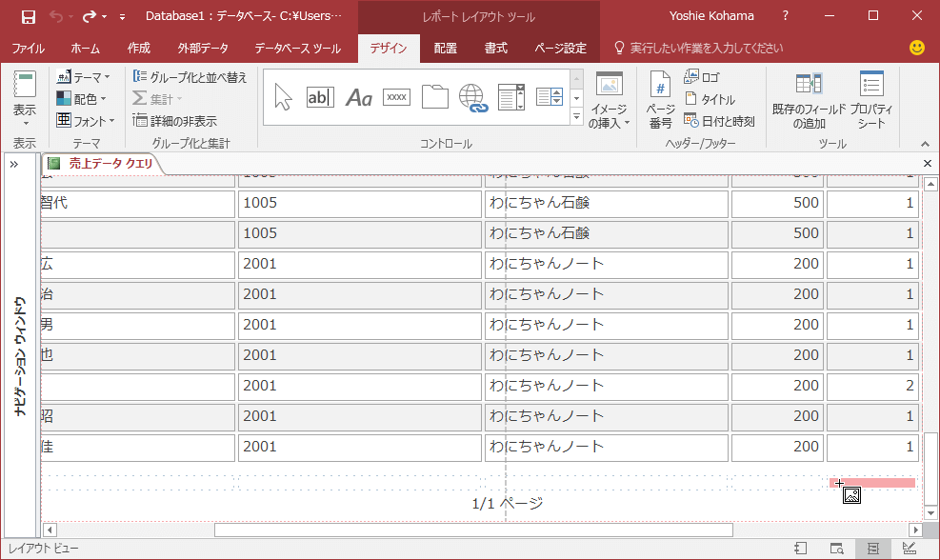Open the 配色 color scheme dropdown
The height and width of the screenshot is (560, 940).
81,98
